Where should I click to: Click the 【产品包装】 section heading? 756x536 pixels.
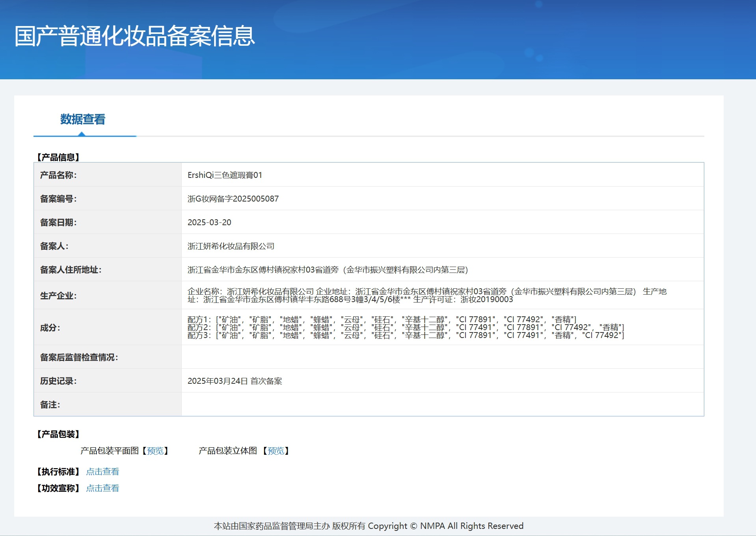coord(58,434)
